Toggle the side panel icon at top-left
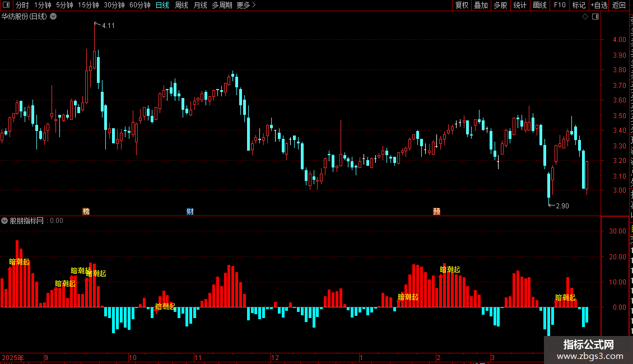Screen dimensions: 633x364 coord(6,5)
